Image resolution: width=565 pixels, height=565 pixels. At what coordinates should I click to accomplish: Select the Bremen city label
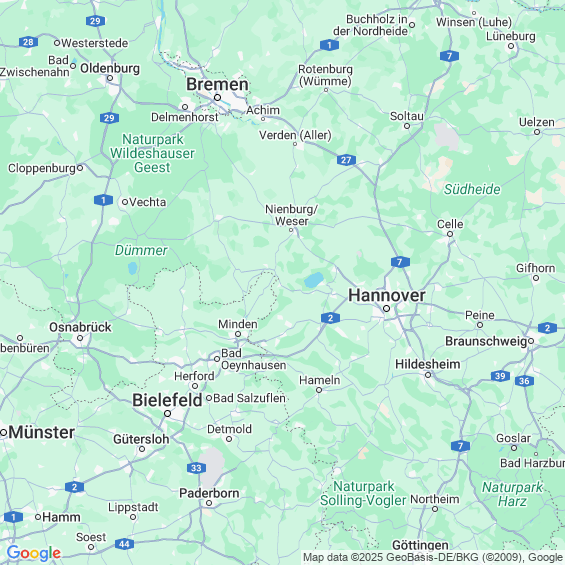click(217, 85)
